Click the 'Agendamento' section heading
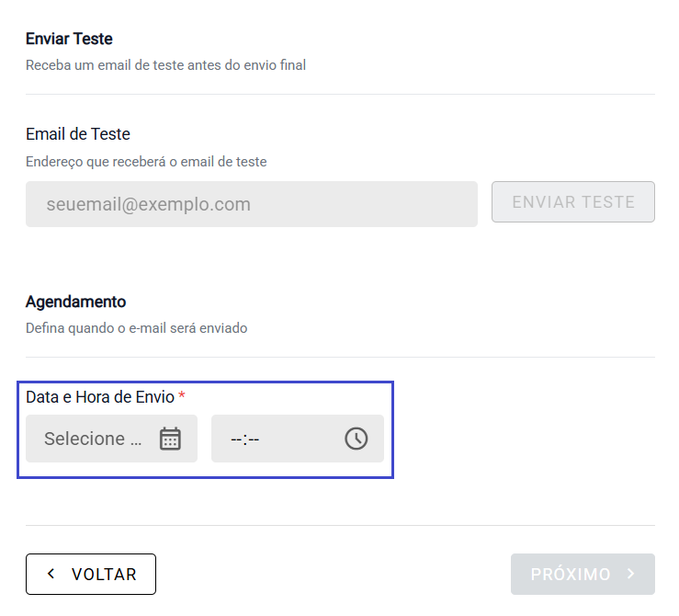This screenshot has height=616, width=679. click(x=75, y=302)
